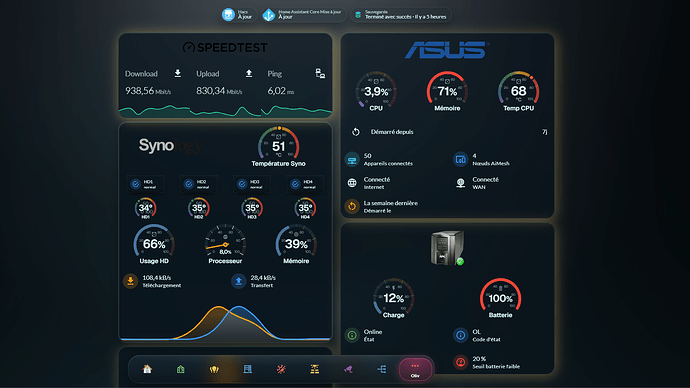Viewport: 690px width, 388px height.
Task: Open the purple camera icon in navigation bar
Action: click(348, 369)
